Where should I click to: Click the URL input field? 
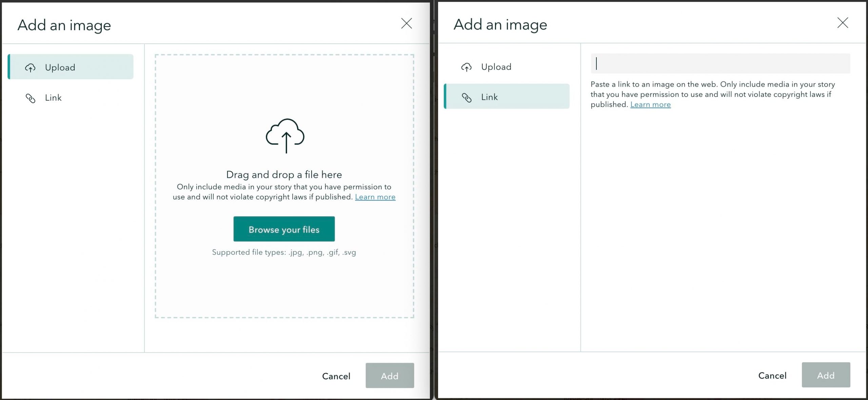(719, 63)
